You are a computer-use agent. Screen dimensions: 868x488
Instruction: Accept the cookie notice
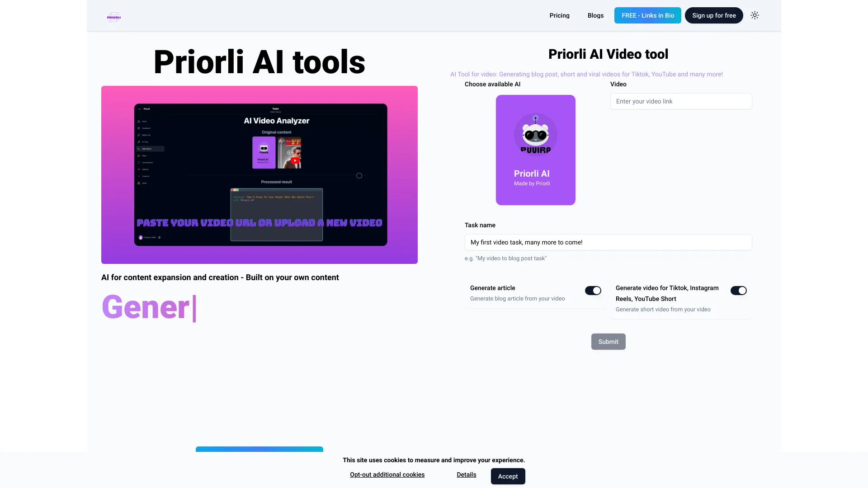point(508,476)
